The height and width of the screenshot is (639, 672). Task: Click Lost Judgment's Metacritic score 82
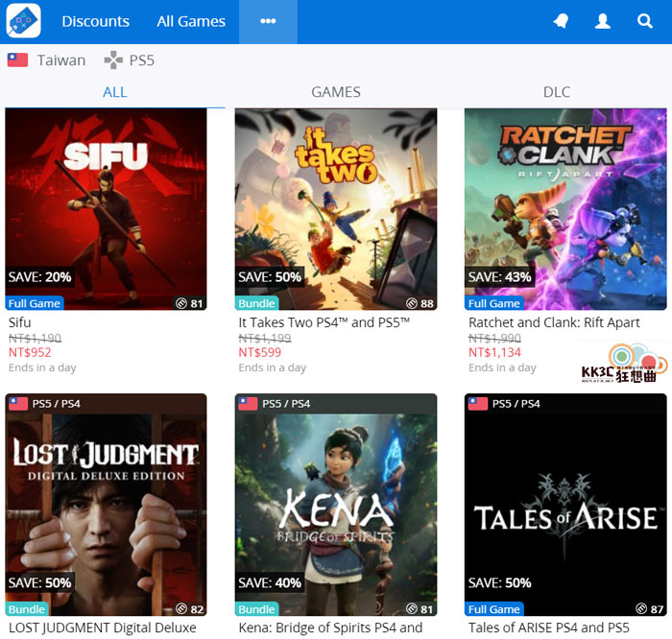pyautogui.click(x=189, y=608)
